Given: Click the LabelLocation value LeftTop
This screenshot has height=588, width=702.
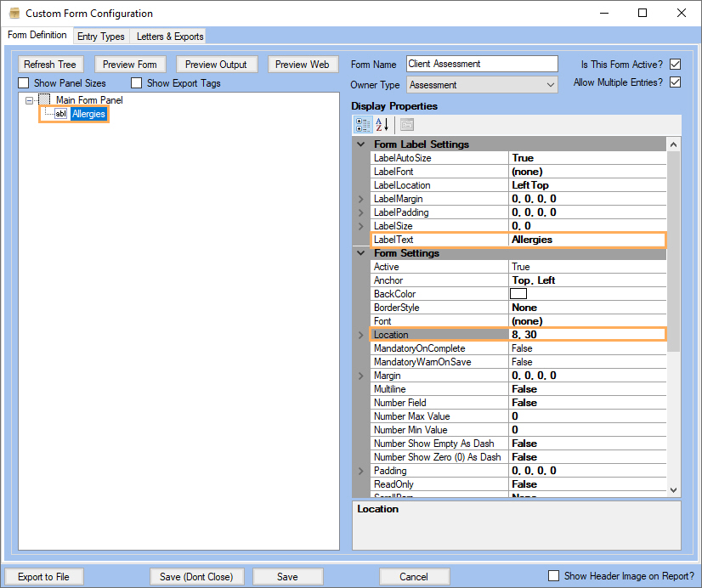Looking at the screenshot, I should (x=530, y=185).
